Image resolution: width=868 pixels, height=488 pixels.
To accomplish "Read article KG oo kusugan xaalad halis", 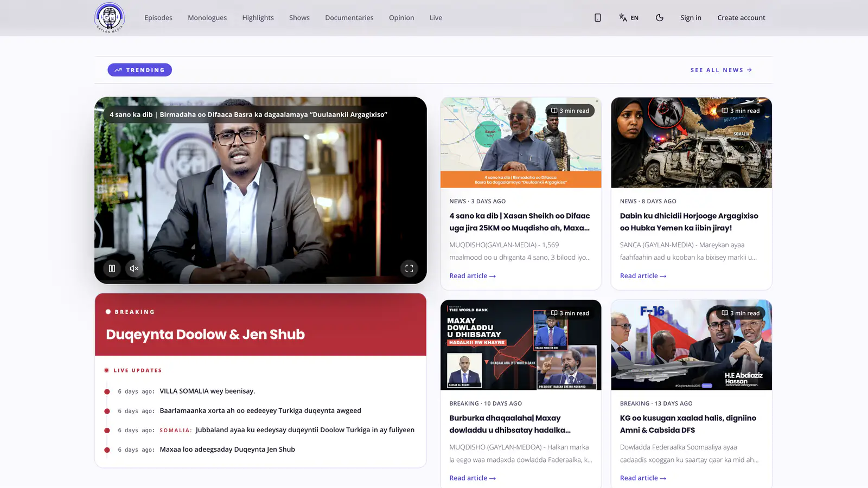I will pyautogui.click(x=643, y=478).
